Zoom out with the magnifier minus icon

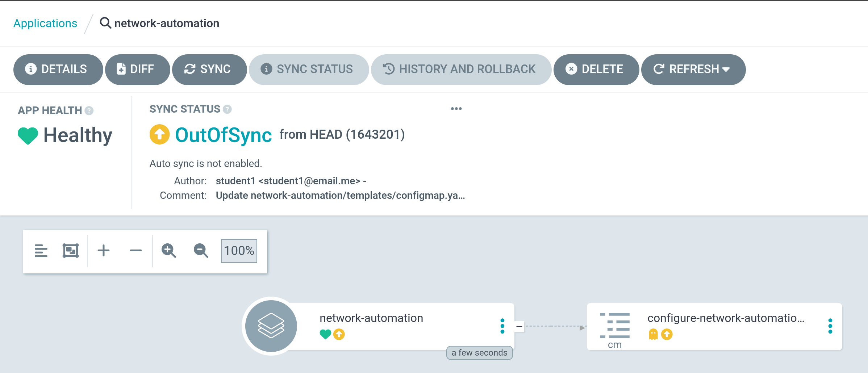click(x=201, y=251)
